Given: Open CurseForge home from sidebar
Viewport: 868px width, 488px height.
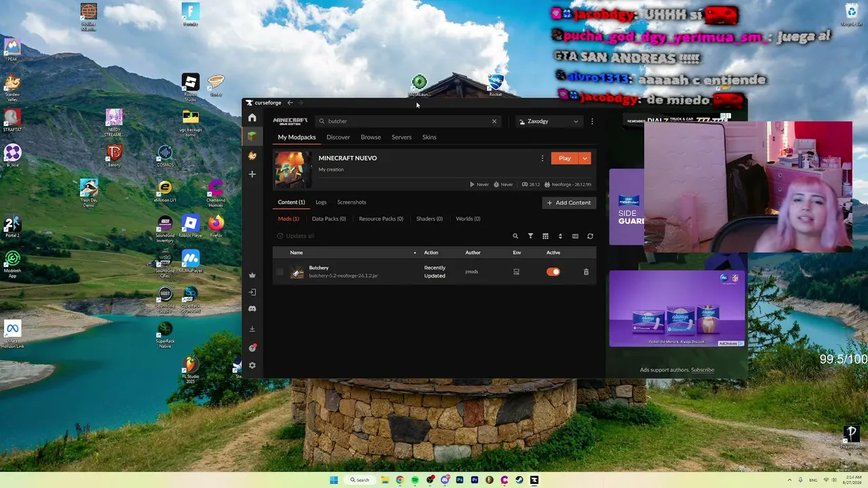Looking at the screenshot, I should 252,117.
